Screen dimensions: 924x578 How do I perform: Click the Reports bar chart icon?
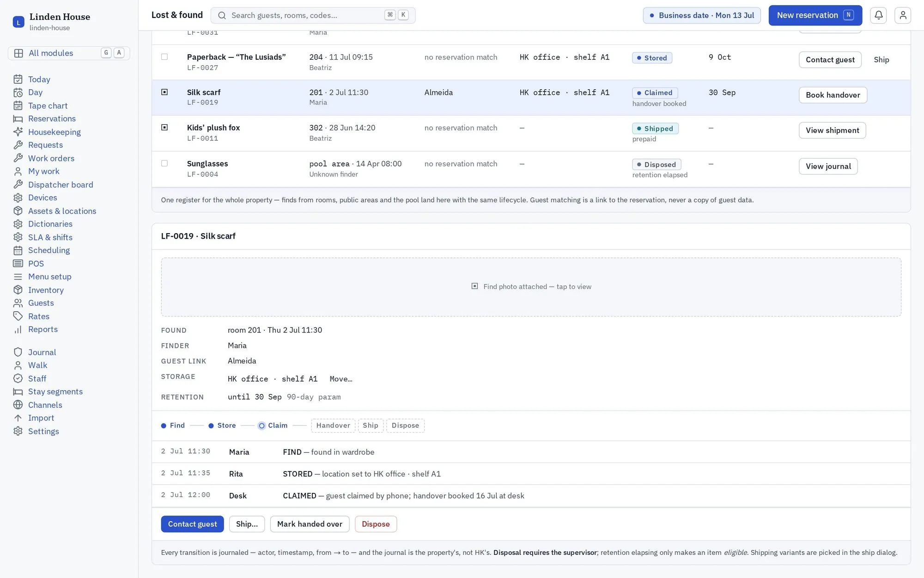18,330
